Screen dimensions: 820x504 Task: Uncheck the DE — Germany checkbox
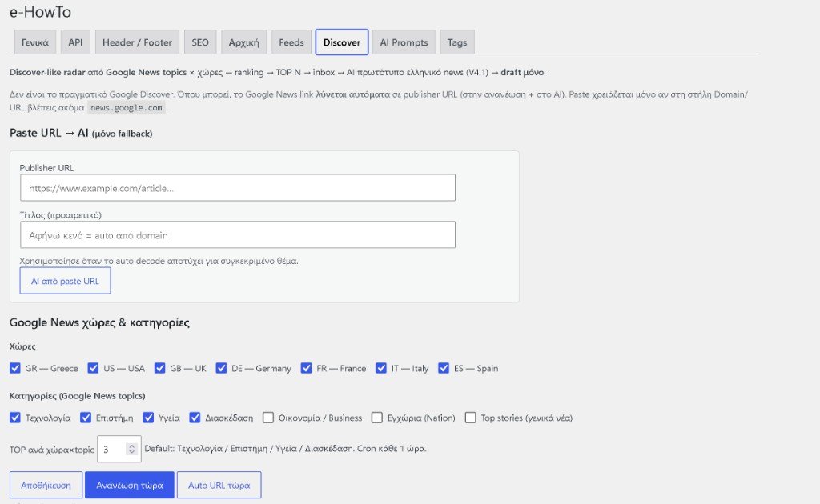pyautogui.click(x=221, y=368)
